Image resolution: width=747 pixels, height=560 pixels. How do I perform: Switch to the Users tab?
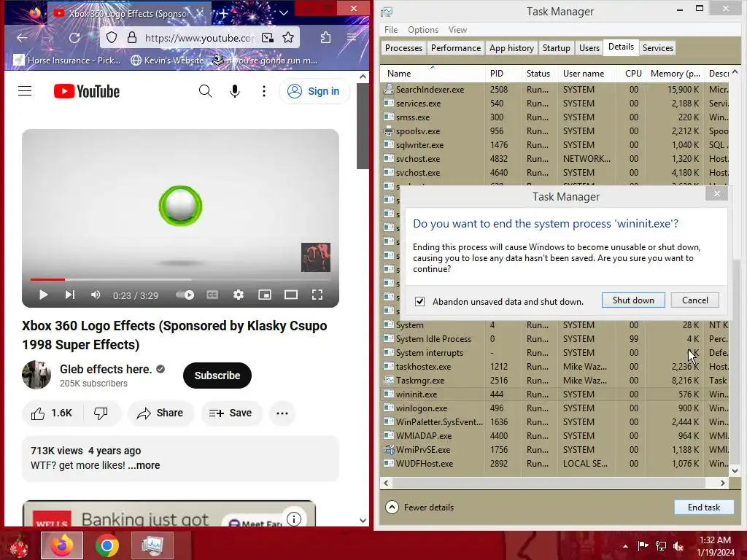click(x=589, y=47)
